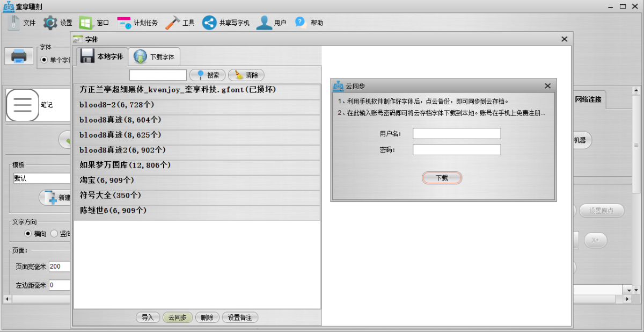Open 计划任务 scheduled tasks
The image size is (644, 332).
point(125,23)
